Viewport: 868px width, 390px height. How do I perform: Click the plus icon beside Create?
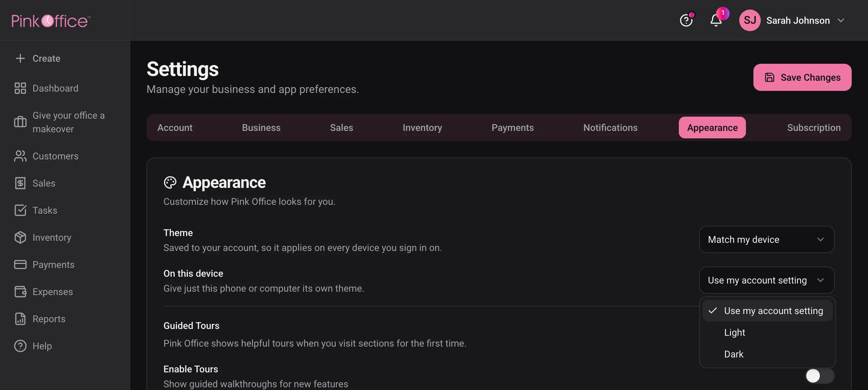point(20,58)
